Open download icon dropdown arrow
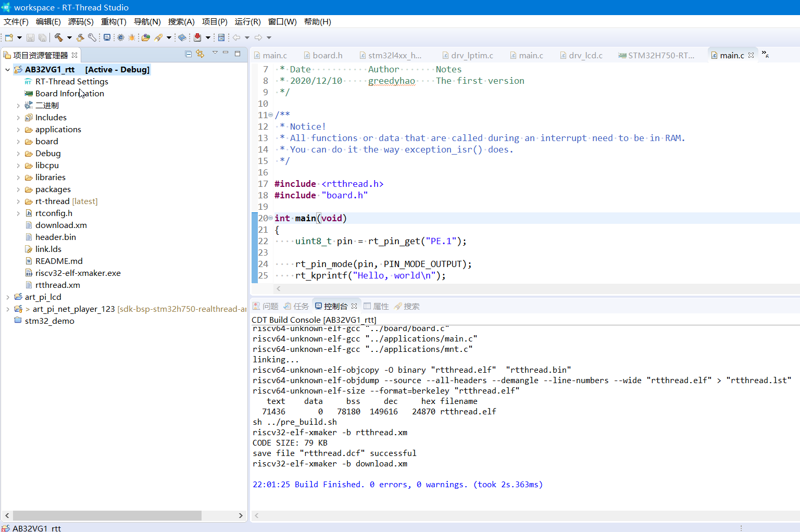This screenshot has width=800, height=532. (208, 37)
